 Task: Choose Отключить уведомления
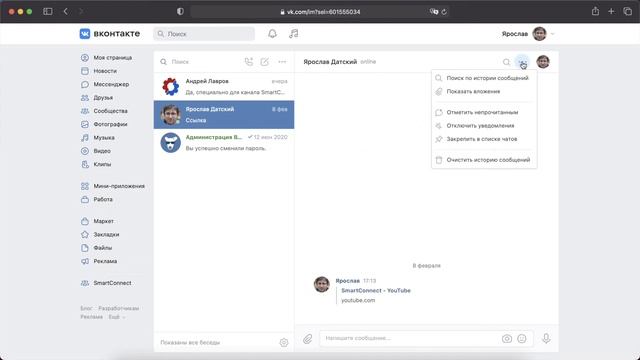484,126
